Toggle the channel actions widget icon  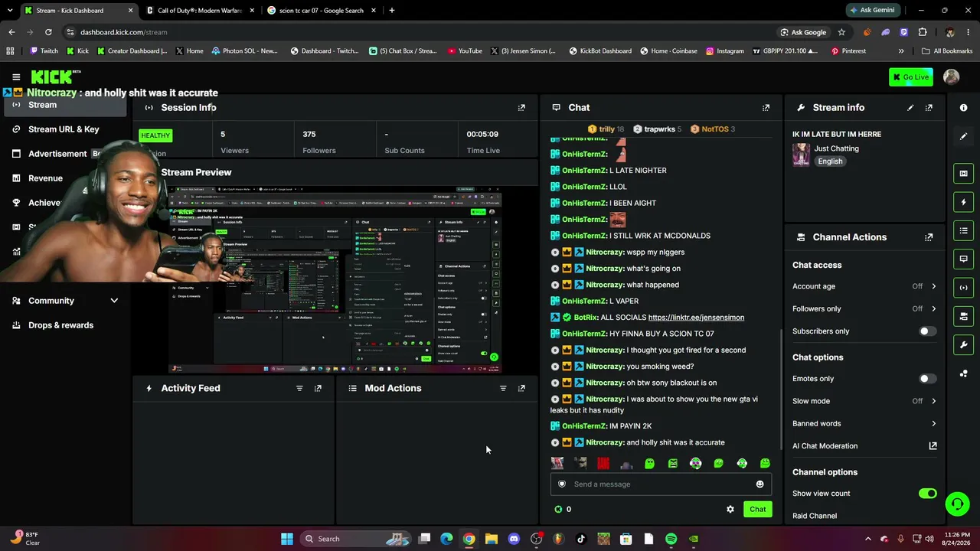pos(963,316)
